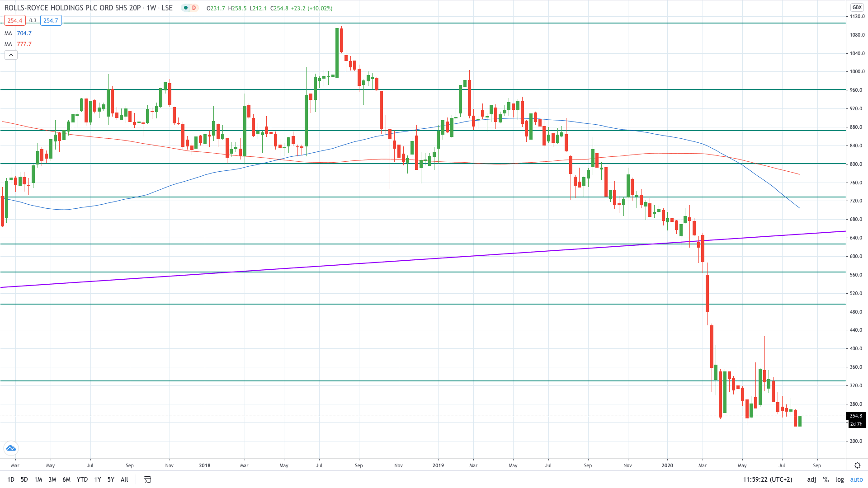The image size is (868, 488).
Task: Select the red MA 777.7 legend entry
Action: [x=18, y=44]
